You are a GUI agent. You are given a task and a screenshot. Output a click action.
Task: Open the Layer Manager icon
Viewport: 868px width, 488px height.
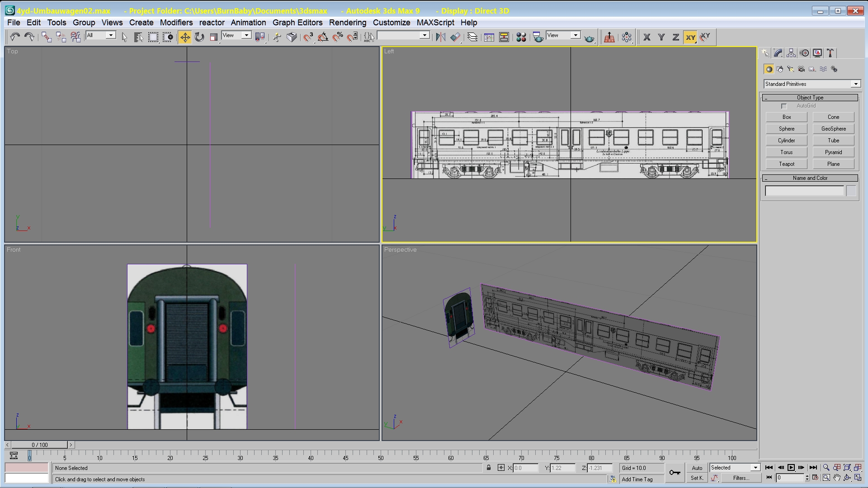472,38
